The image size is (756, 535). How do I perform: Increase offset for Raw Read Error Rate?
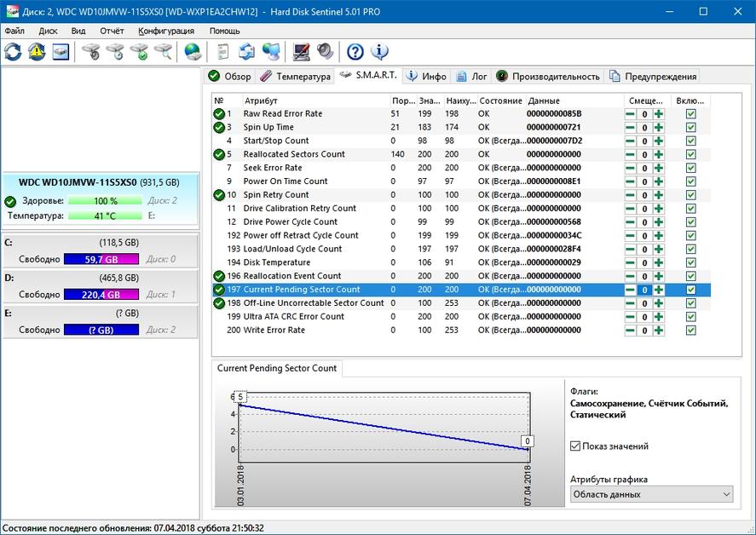click(659, 114)
